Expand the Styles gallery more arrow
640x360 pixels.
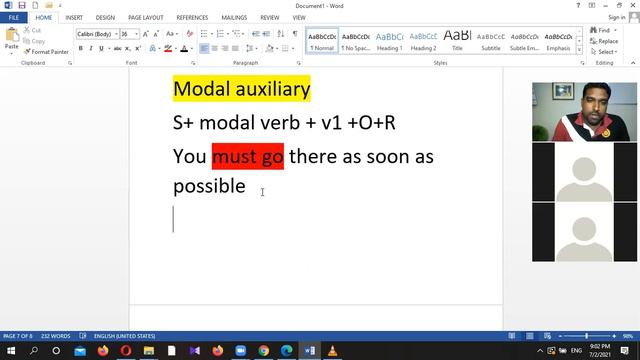[579, 50]
